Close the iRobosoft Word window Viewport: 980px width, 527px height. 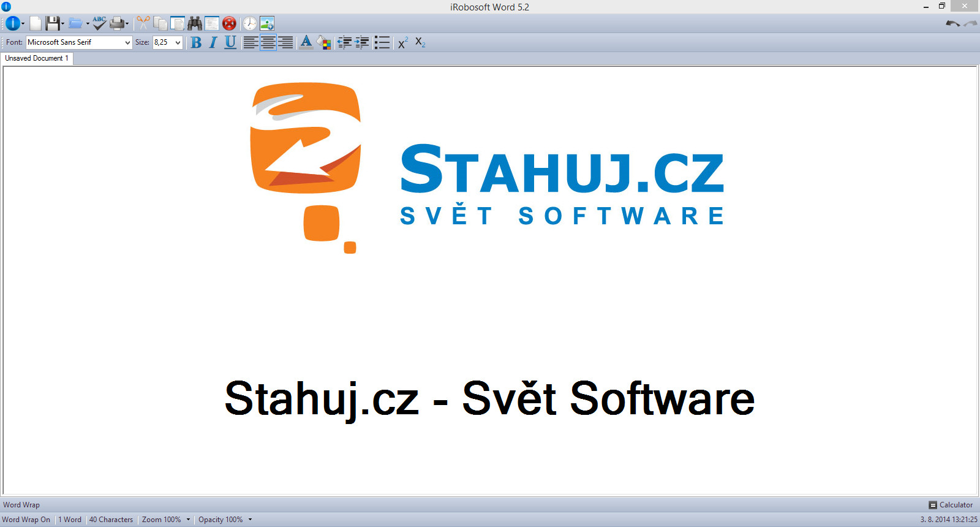[965, 6]
